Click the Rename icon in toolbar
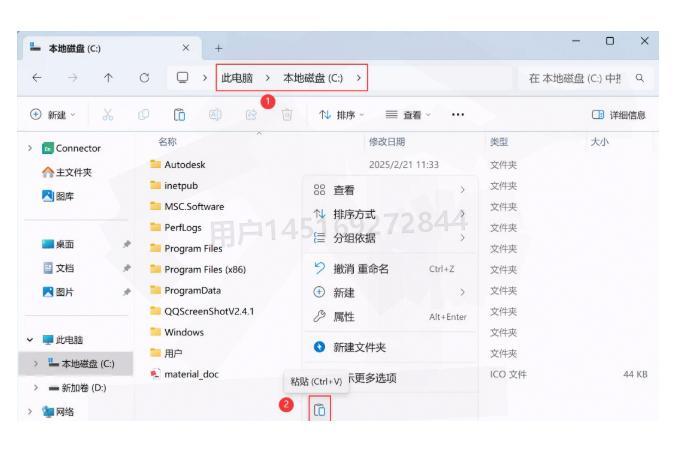The height and width of the screenshot is (452, 676). point(215,115)
